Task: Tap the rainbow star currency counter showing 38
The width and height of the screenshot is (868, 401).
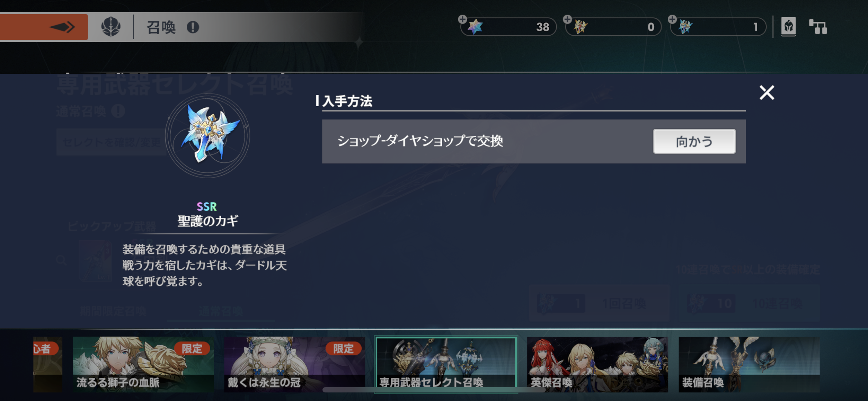Action: (x=509, y=27)
